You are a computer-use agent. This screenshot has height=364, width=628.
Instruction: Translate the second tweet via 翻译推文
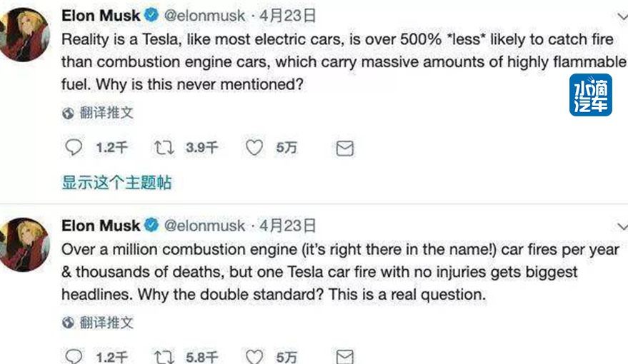[x=106, y=323]
